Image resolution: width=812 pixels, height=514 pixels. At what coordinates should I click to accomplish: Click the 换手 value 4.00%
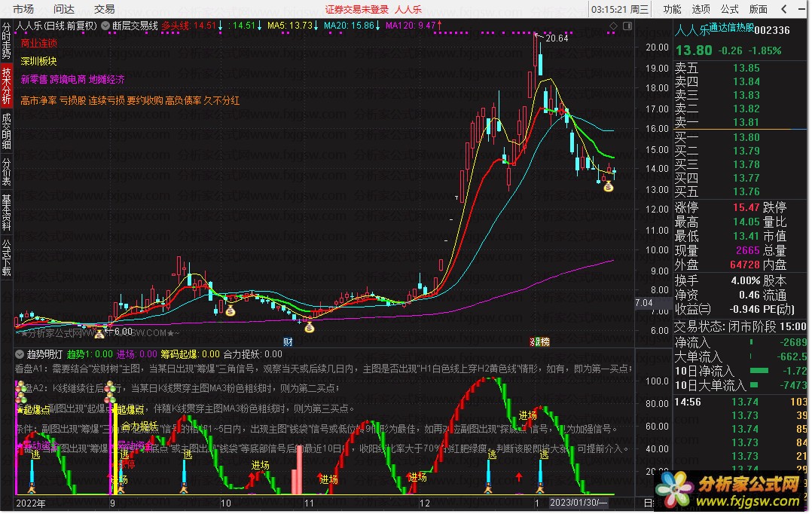point(745,281)
